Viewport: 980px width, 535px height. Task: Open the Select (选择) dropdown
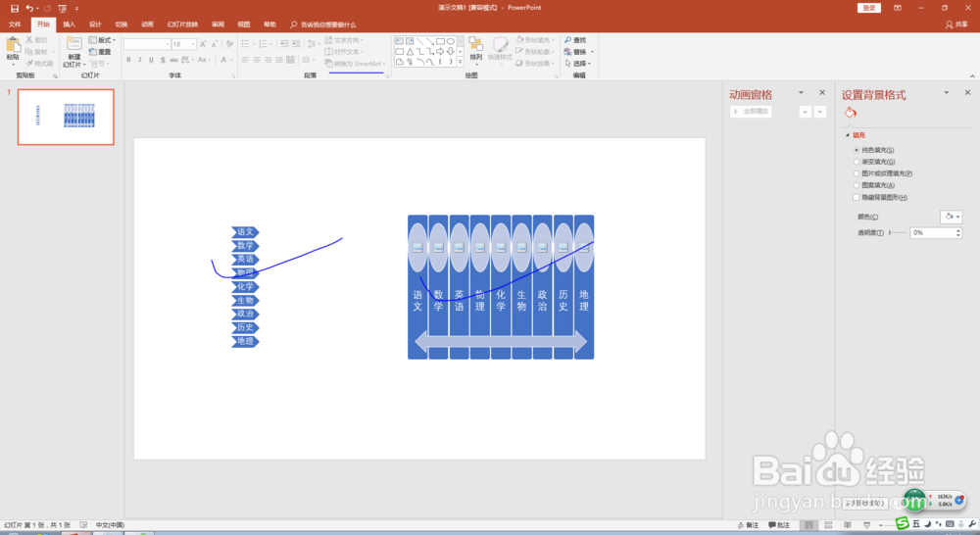pyautogui.click(x=577, y=63)
